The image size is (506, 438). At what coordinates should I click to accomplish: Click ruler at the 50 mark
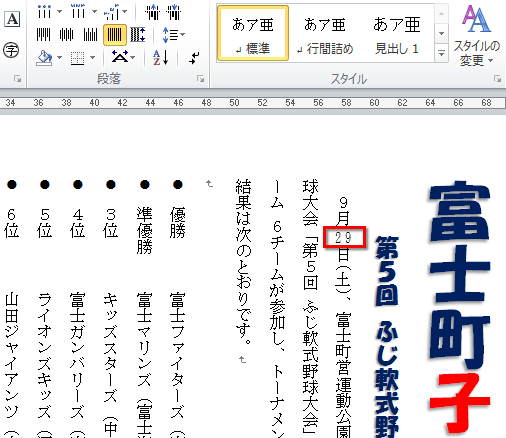point(234,103)
